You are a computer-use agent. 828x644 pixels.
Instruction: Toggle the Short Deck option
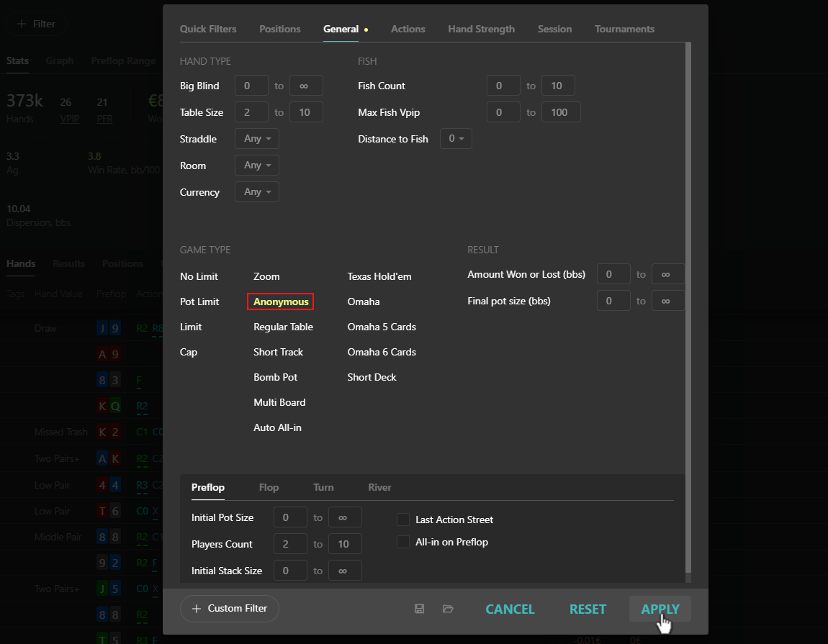[372, 377]
